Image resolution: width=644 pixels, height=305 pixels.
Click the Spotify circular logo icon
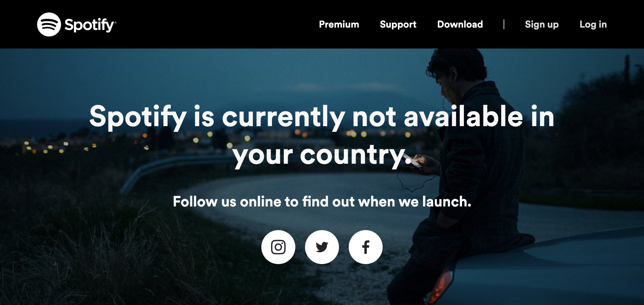49,24
